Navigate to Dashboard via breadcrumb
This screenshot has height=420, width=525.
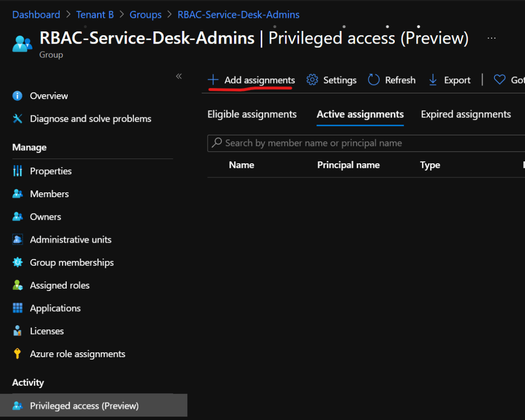click(36, 14)
